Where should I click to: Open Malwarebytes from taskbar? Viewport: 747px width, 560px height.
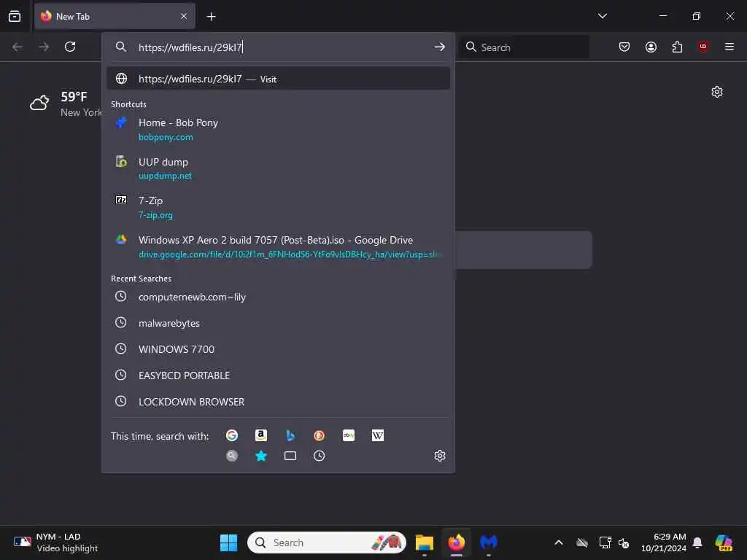(488, 542)
